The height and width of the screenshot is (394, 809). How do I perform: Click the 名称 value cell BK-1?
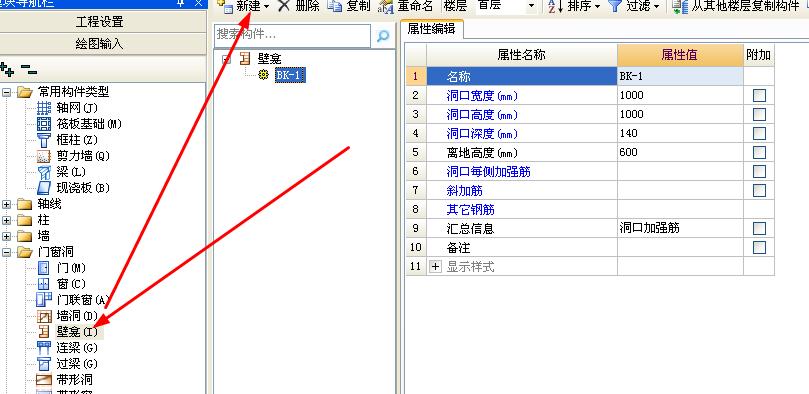(680, 76)
